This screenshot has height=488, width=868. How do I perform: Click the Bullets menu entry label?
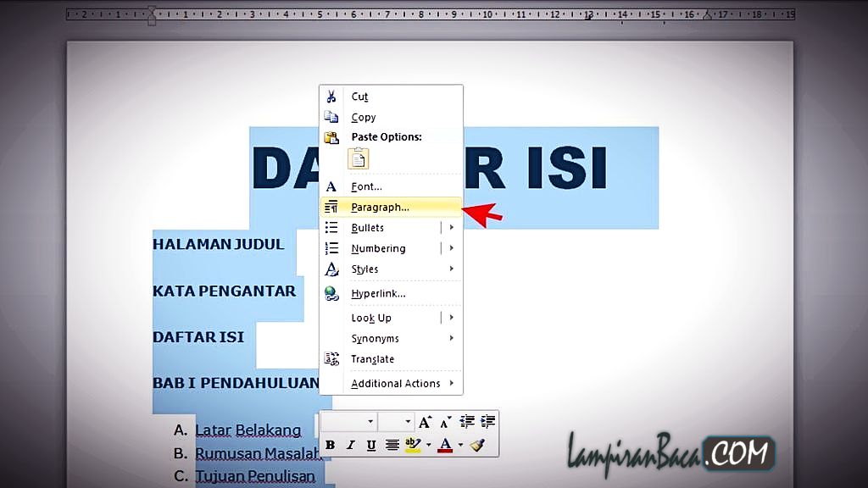368,227
